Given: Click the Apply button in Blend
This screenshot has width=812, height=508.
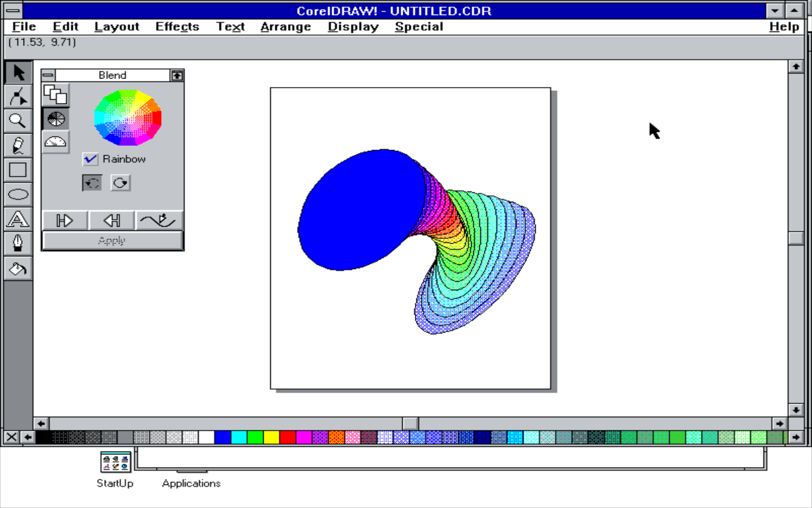Looking at the screenshot, I should [x=112, y=241].
